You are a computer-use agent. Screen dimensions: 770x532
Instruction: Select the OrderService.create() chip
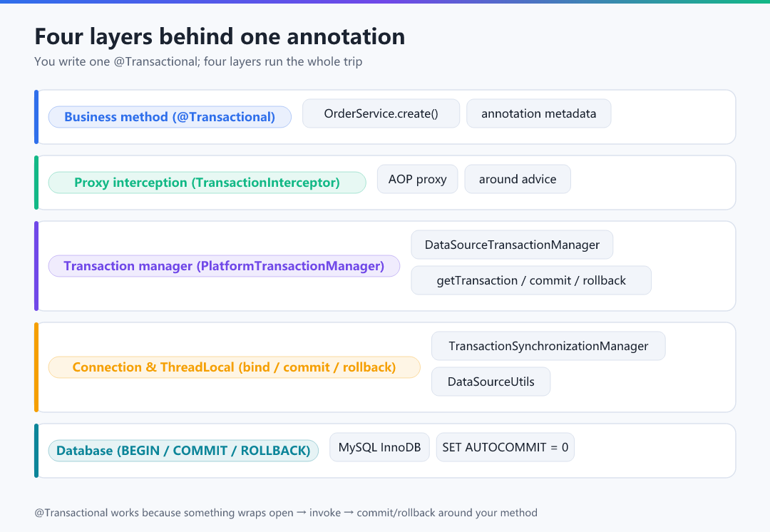point(381,113)
